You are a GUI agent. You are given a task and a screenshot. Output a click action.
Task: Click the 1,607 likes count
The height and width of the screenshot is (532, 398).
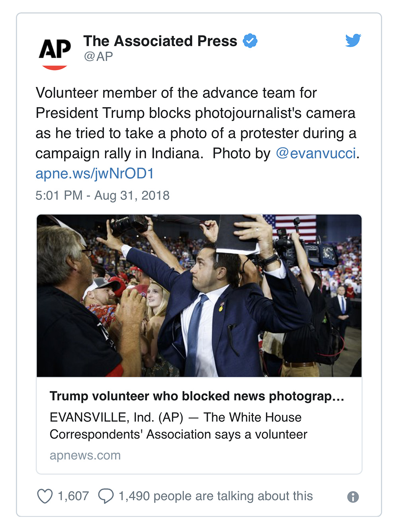73,496
